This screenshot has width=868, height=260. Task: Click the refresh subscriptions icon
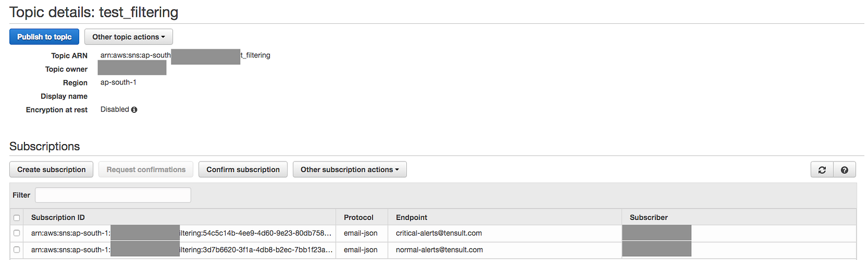click(x=822, y=170)
